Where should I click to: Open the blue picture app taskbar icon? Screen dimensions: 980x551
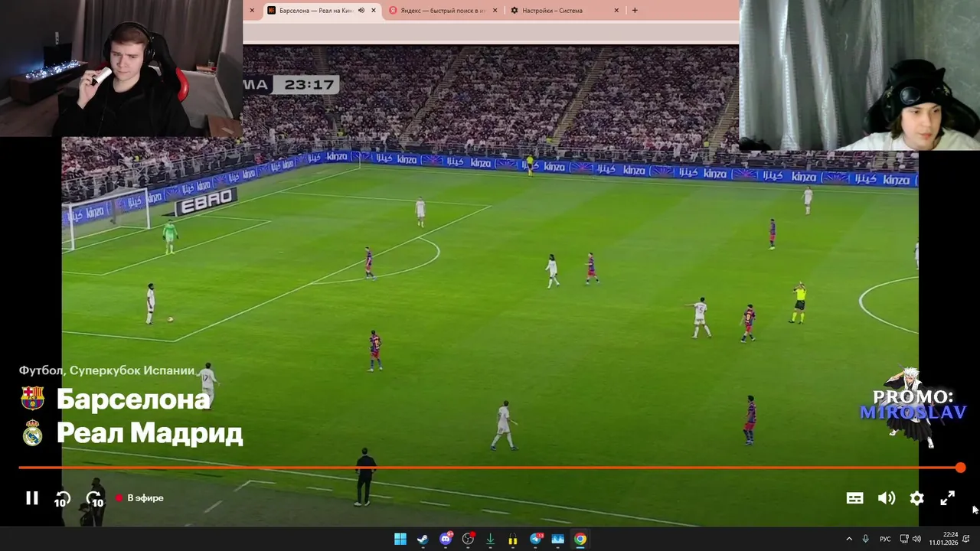(557, 539)
